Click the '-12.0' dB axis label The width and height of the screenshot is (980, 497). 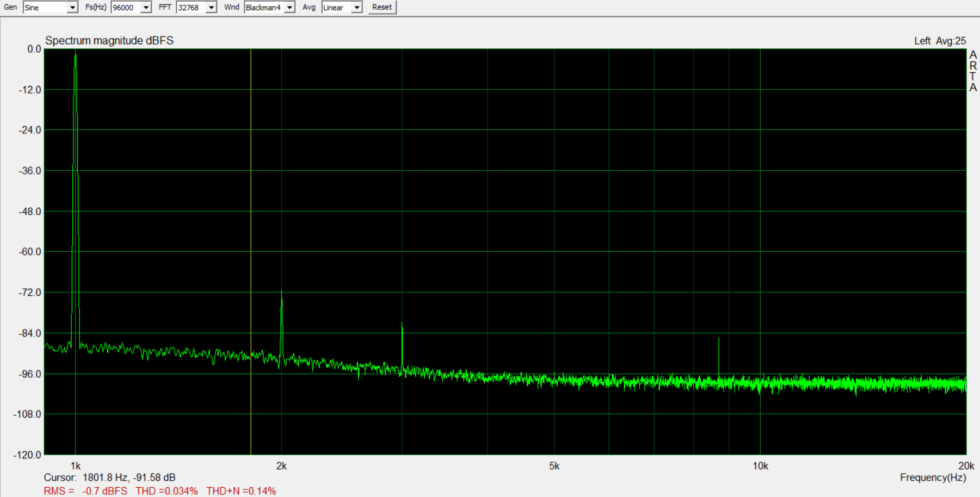[x=30, y=90]
